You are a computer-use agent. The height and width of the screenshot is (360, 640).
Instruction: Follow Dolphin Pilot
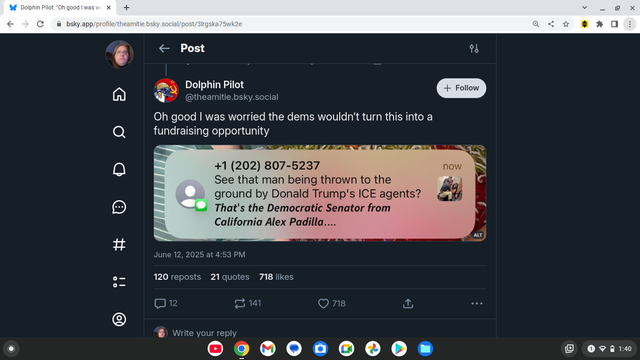coord(461,88)
